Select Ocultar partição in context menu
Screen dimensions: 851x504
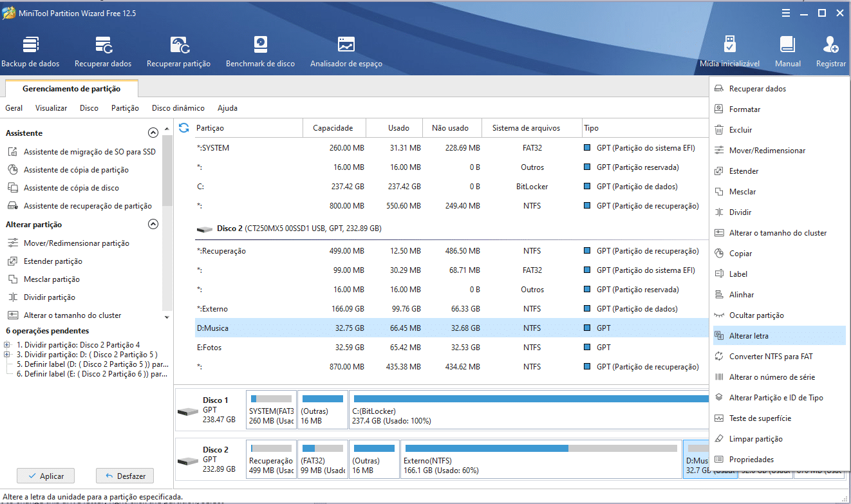coord(780,315)
